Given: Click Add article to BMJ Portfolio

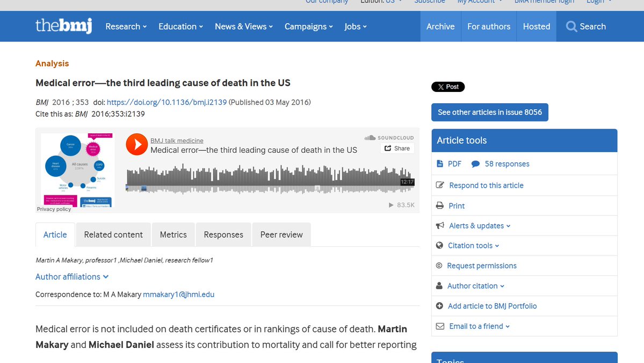Looking at the screenshot, I should [x=492, y=306].
